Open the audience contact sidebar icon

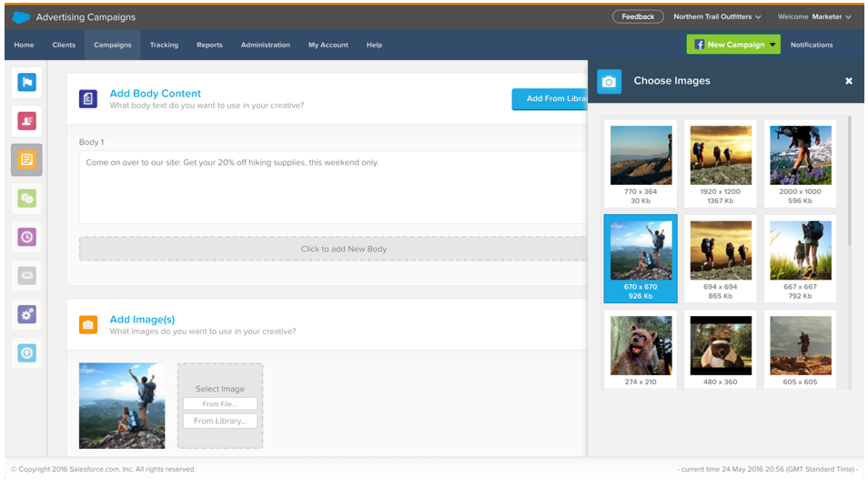click(x=26, y=121)
